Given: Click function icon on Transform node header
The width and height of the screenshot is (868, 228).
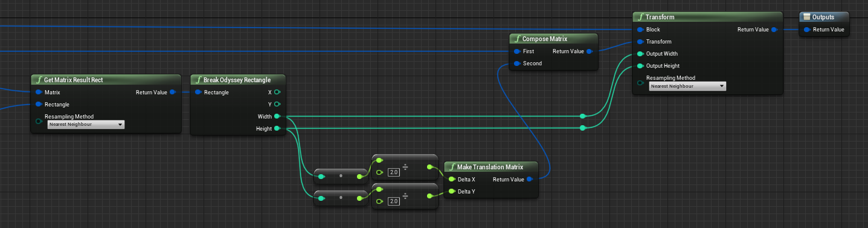Looking at the screenshot, I should coord(640,17).
